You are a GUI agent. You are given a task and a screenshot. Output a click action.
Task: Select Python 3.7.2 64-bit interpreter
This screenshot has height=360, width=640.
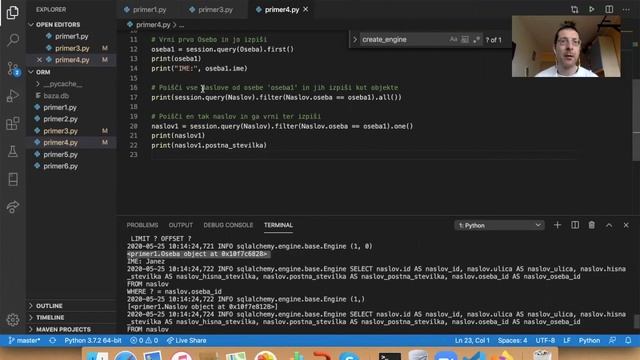tap(93, 340)
